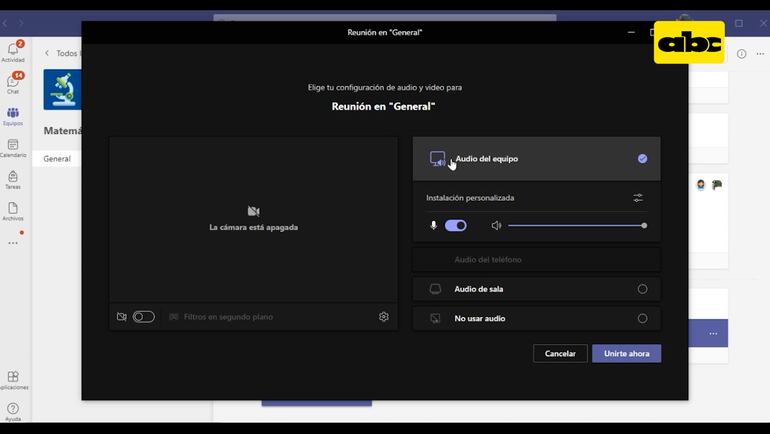Open device settings gear icon

click(383, 317)
